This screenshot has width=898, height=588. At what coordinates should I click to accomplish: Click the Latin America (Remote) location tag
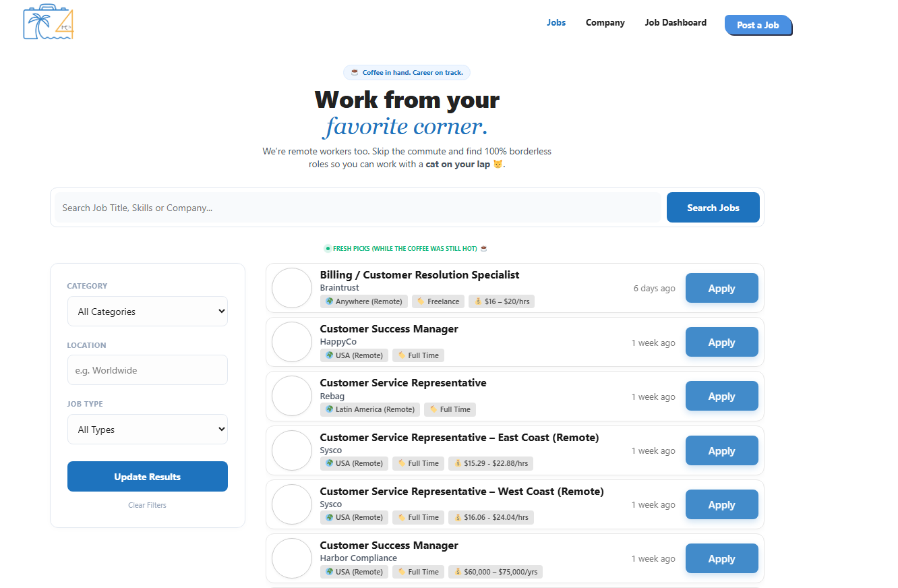[370, 409]
